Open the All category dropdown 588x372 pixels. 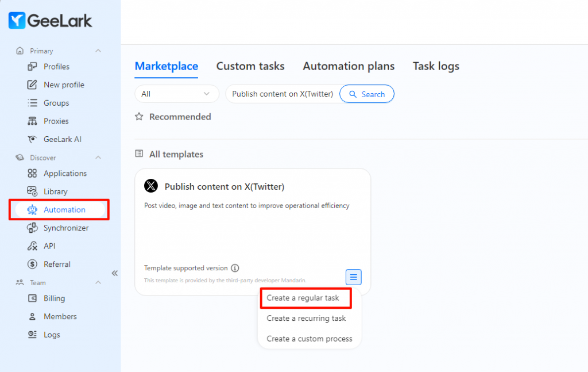click(177, 94)
